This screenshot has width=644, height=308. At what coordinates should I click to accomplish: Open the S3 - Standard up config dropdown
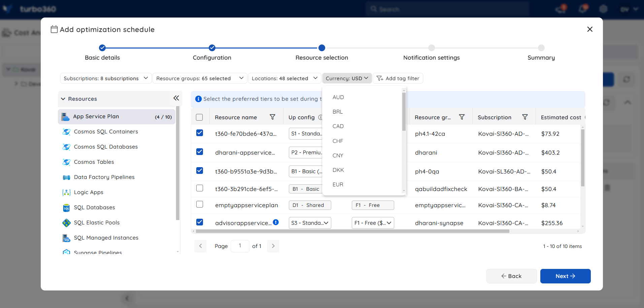click(310, 223)
